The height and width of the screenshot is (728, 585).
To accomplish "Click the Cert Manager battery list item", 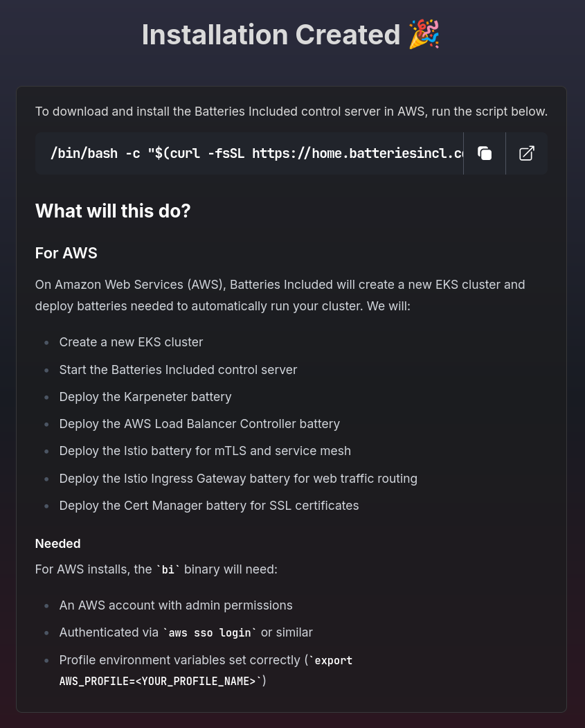I will pyautogui.click(x=209, y=506).
